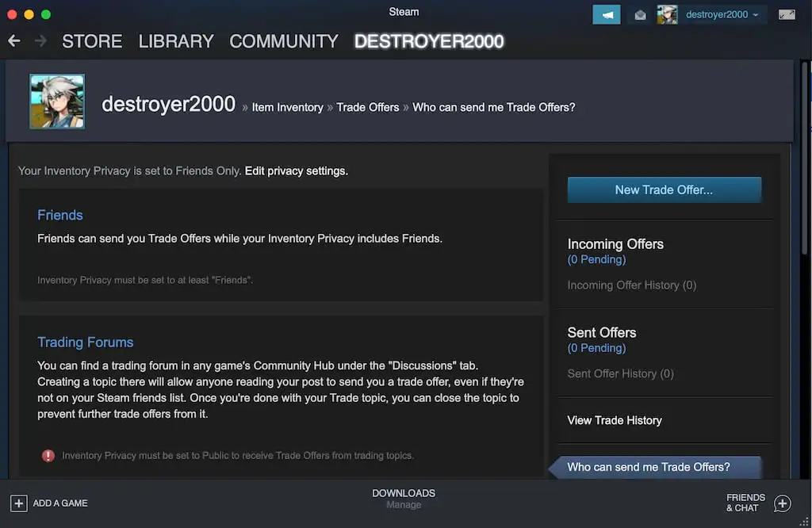Open the STORE tab
The width and height of the screenshot is (812, 528).
[92, 41]
